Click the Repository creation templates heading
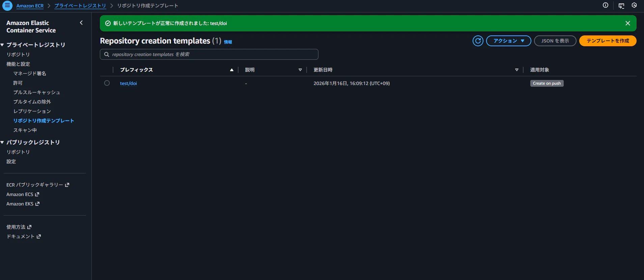Viewport: 644px width, 280px height. coord(155,41)
